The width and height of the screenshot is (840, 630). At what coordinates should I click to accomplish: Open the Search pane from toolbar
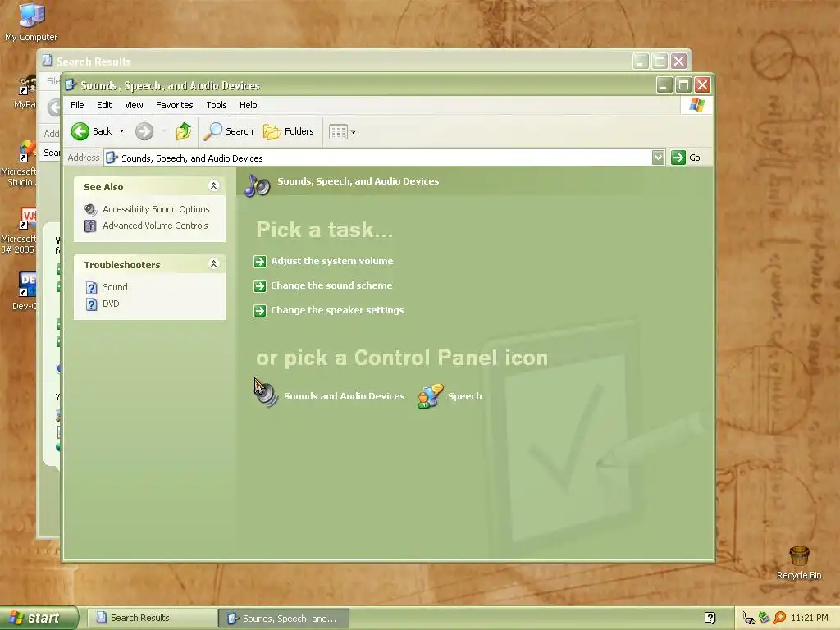228,131
